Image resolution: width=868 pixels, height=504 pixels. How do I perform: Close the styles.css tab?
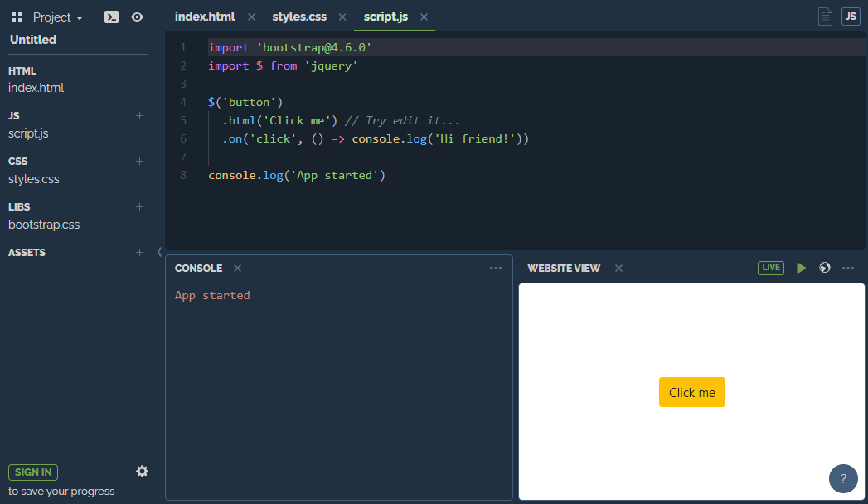(x=342, y=17)
